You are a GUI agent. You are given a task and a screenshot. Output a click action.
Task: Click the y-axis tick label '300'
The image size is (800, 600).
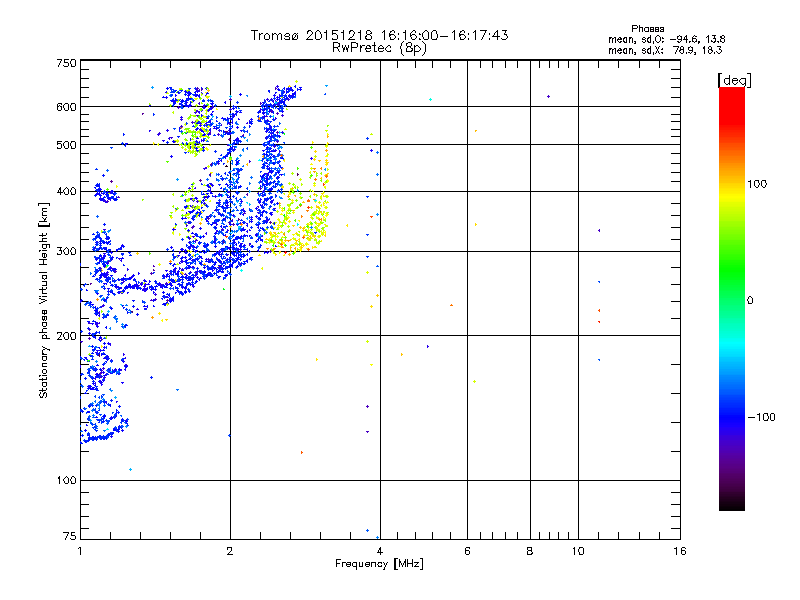(66, 252)
